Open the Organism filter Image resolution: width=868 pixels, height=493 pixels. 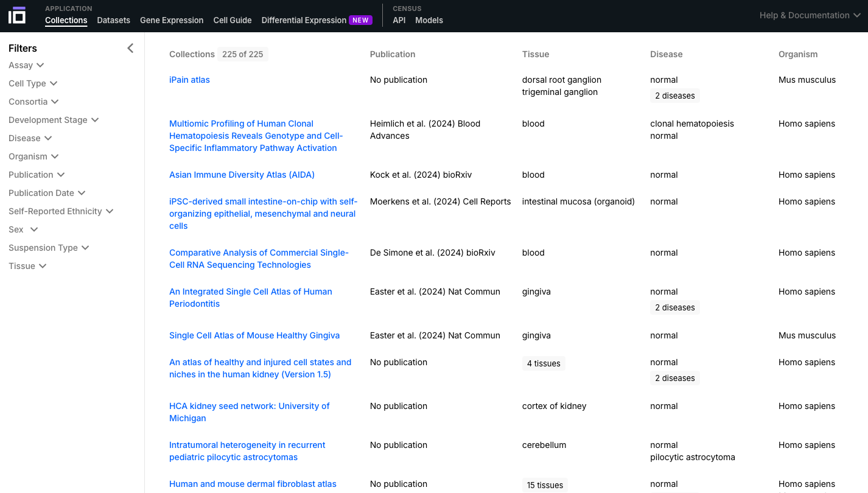click(33, 156)
